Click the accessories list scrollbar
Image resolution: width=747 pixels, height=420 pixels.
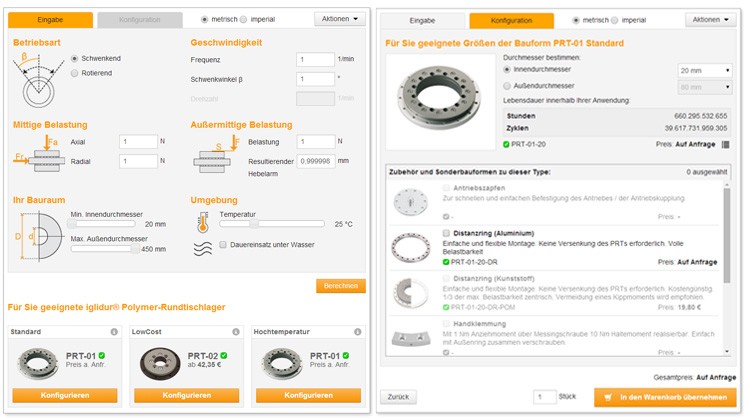[727, 235]
